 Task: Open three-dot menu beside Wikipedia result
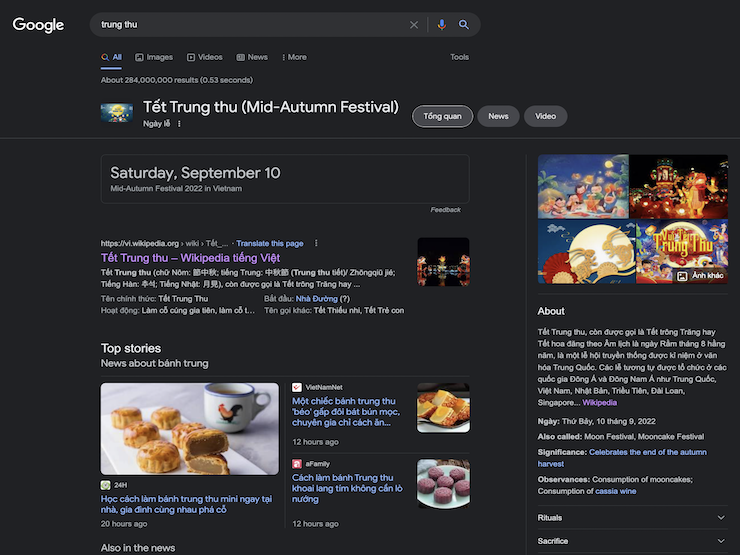(317, 243)
